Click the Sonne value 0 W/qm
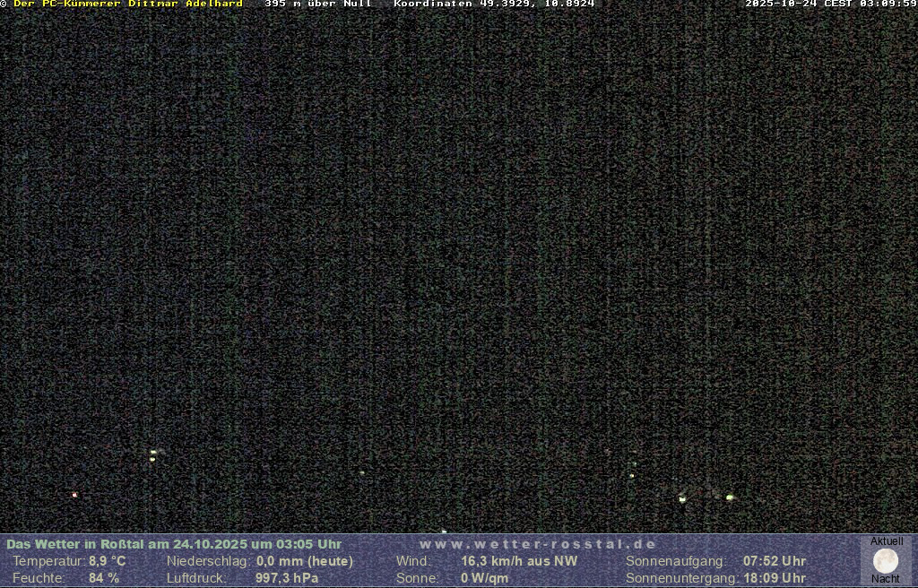The width and height of the screenshot is (918, 588). 484,578
